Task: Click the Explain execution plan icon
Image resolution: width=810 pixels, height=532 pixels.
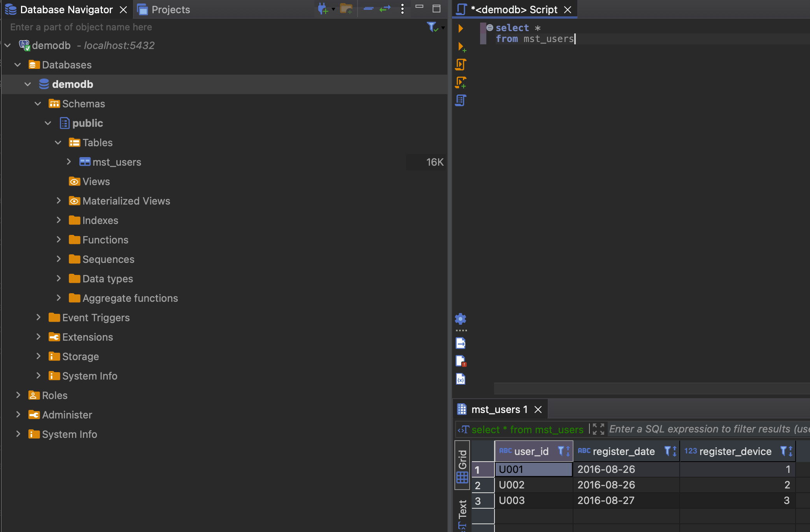Action: [461, 100]
